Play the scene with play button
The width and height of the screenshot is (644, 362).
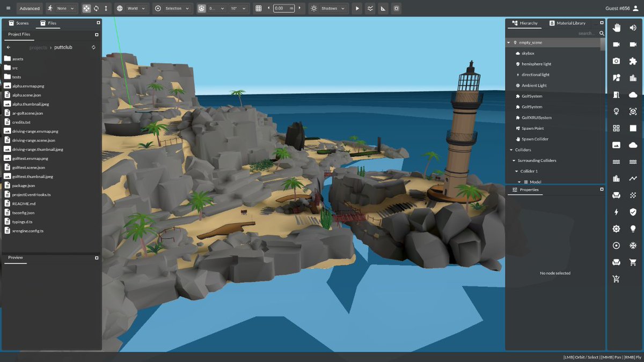[x=357, y=9]
